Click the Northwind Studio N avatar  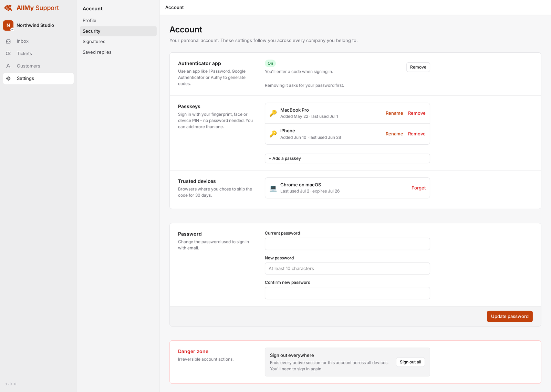8,25
